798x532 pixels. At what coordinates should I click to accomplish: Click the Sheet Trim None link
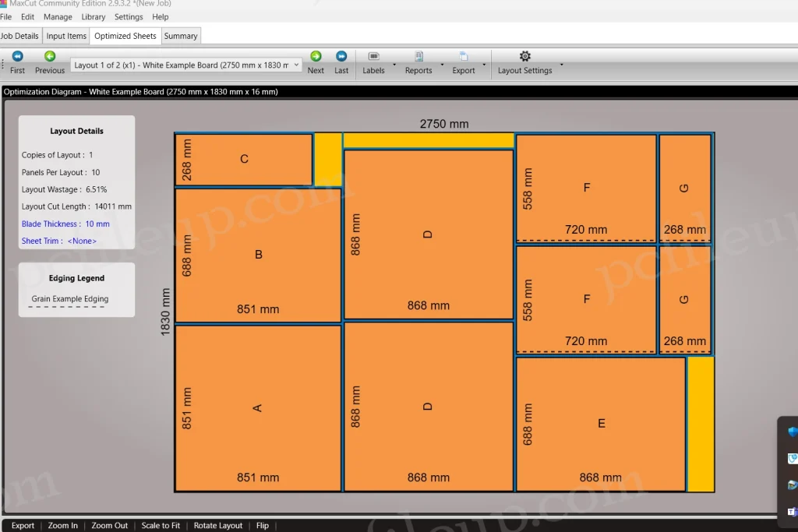[x=59, y=241]
